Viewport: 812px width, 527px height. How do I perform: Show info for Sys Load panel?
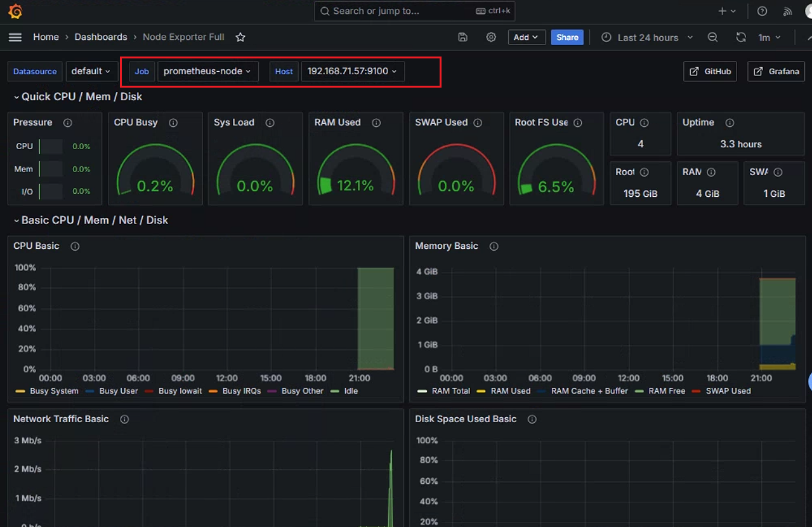tap(270, 123)
